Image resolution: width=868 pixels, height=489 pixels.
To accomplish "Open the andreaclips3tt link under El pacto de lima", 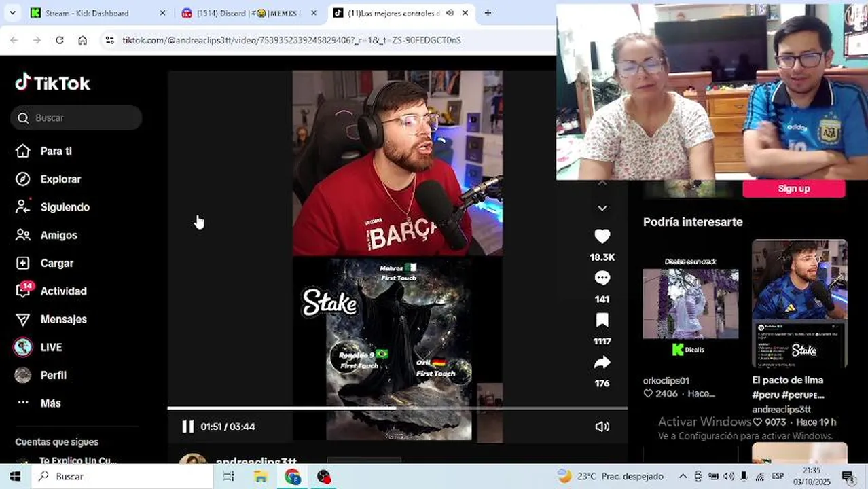I will click(781, 410).
